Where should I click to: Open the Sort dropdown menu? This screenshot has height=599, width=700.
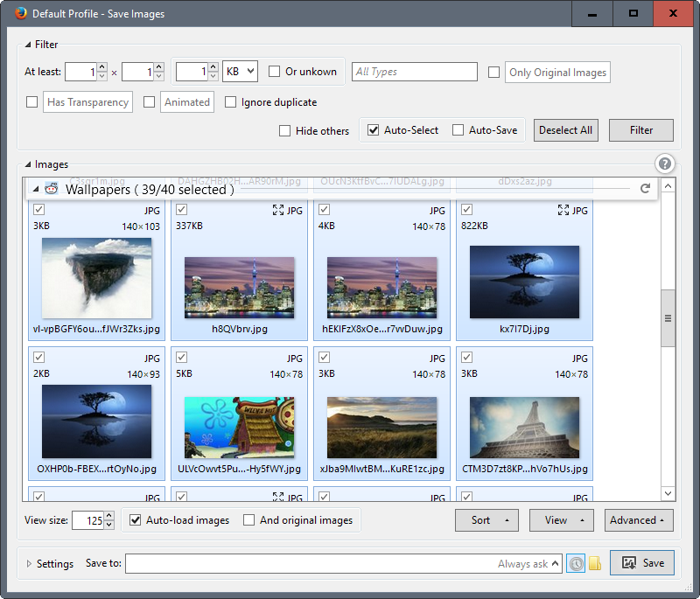(x=486, y=520)
